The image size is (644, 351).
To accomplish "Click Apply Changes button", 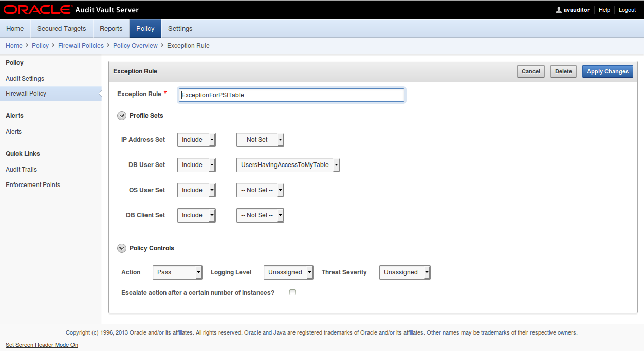I will coord(608,71).
